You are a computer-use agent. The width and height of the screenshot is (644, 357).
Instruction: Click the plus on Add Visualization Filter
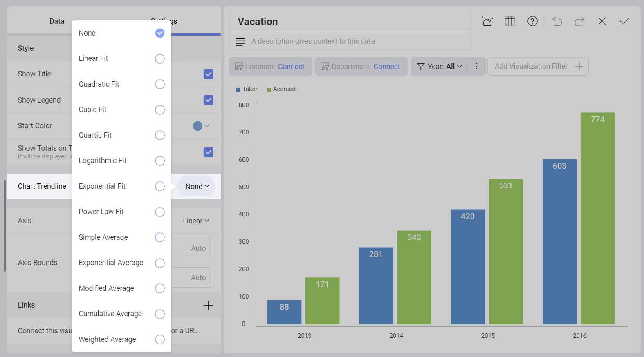point(579,66)
